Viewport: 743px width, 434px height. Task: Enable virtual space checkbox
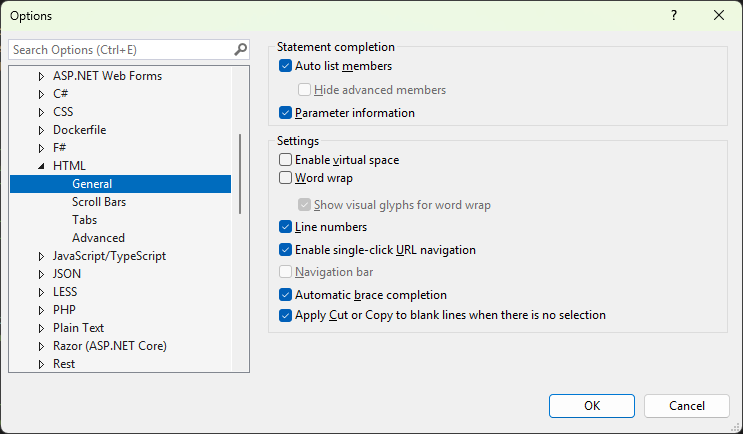(286, 160)
